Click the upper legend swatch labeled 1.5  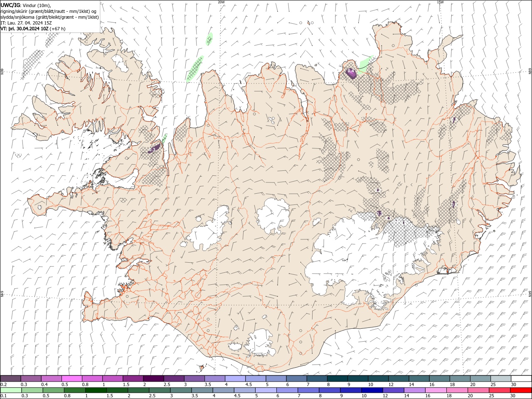click(x=133, y=379)
